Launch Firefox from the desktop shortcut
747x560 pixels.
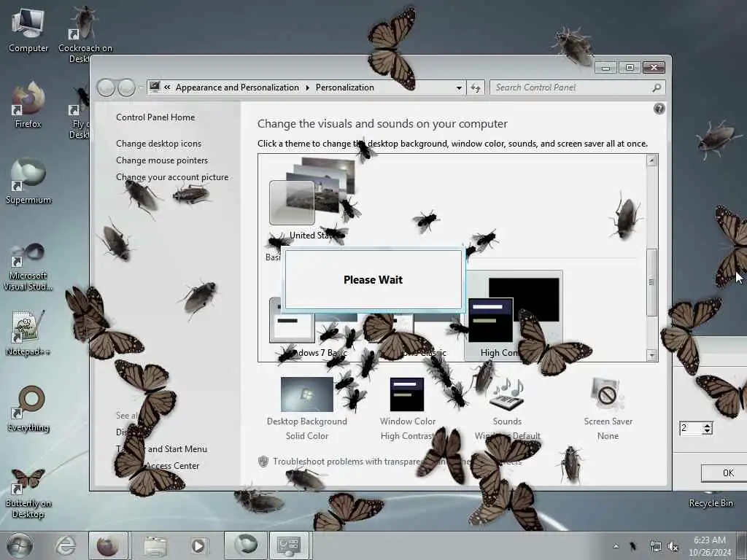[x=28, y=105]
